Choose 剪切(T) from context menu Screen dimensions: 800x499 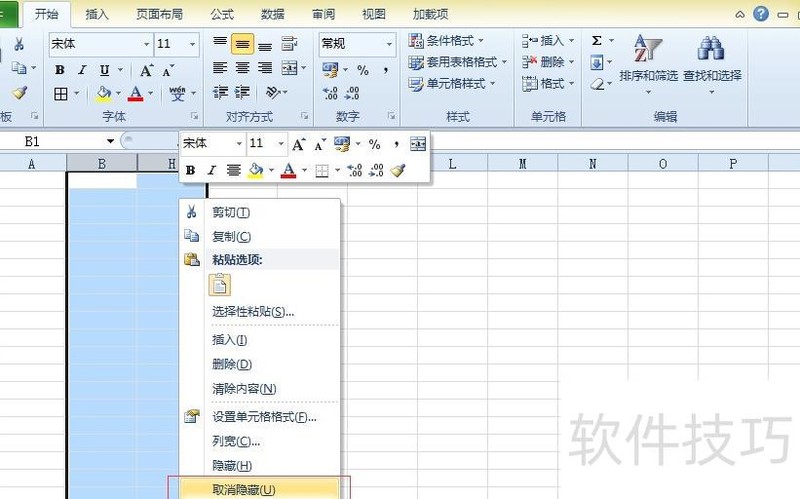pyautogui.click(x=259, y=212)
